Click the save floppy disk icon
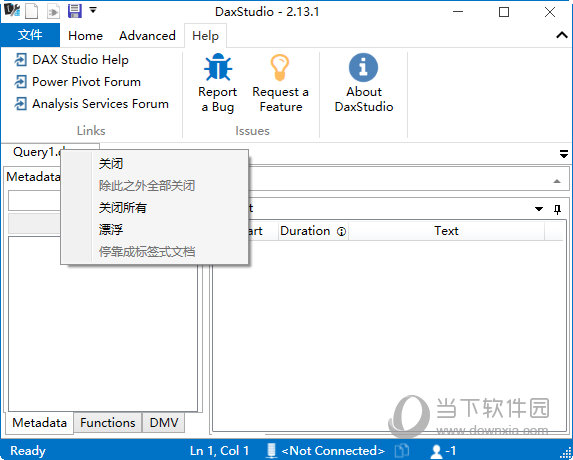573x460 pixels. [75, 11]
